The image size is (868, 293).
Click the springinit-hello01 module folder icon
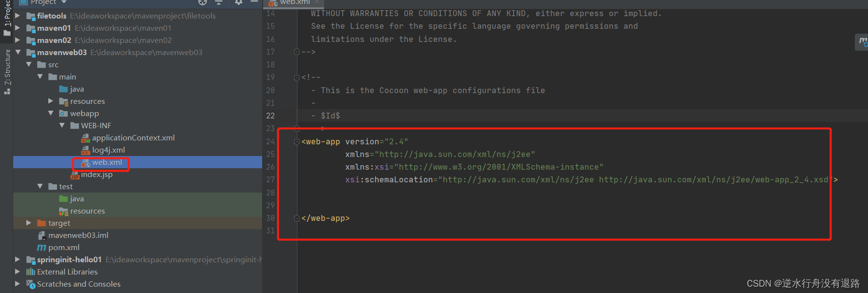point(31,260)
